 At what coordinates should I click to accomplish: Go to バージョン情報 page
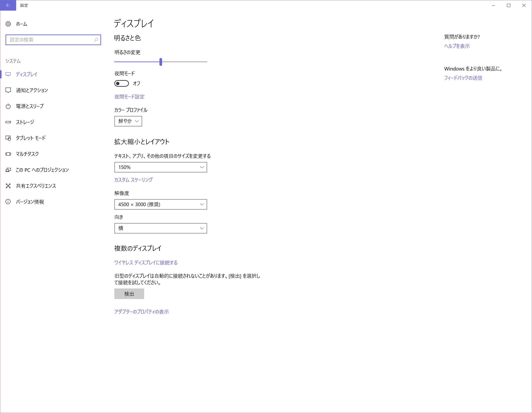click(x=30, y=202)
